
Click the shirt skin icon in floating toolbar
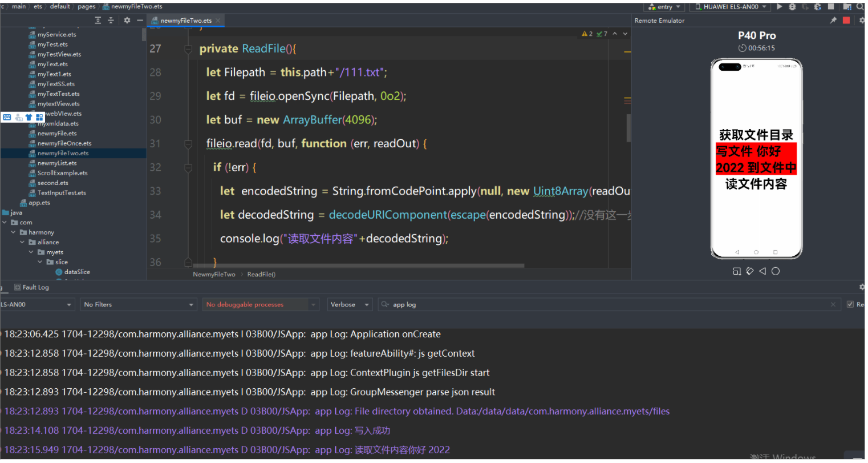click(29, 117)
